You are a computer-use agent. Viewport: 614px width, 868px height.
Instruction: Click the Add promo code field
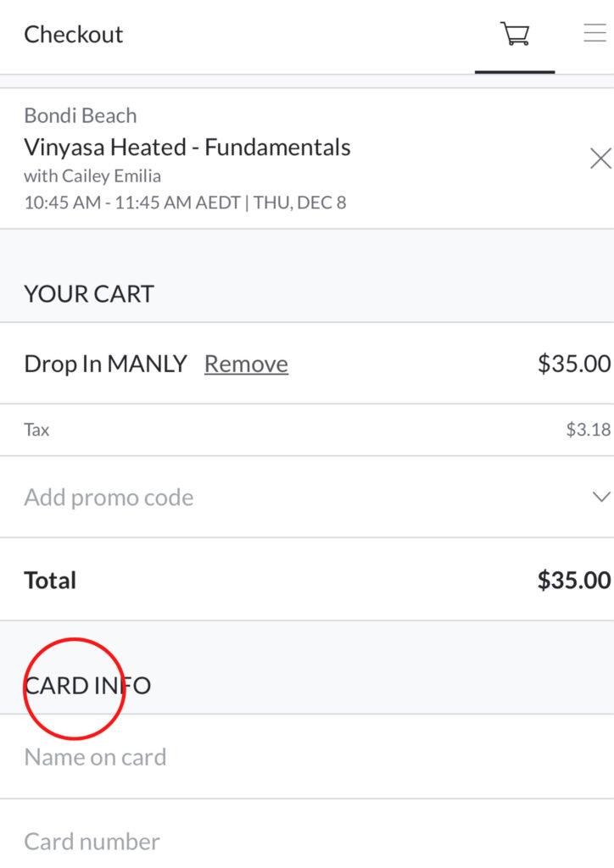109,498
